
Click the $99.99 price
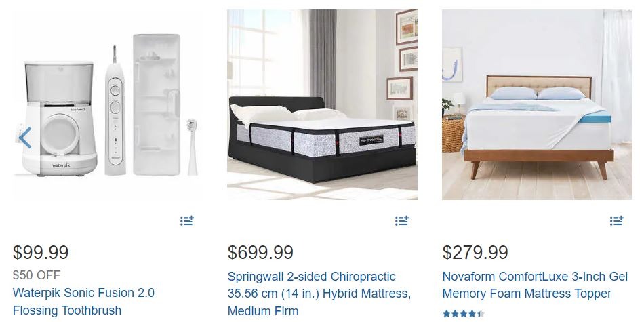pos(41,252)
